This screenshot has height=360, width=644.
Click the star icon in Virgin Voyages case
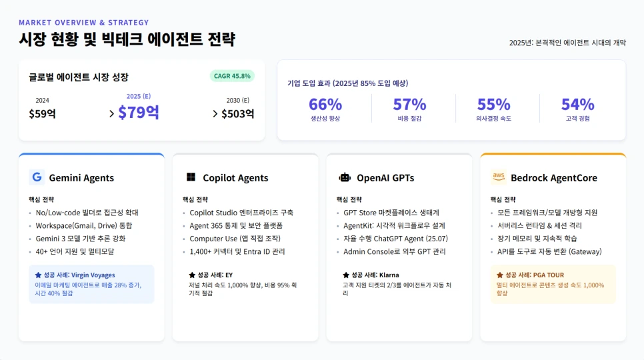click(x=38, y=275)
